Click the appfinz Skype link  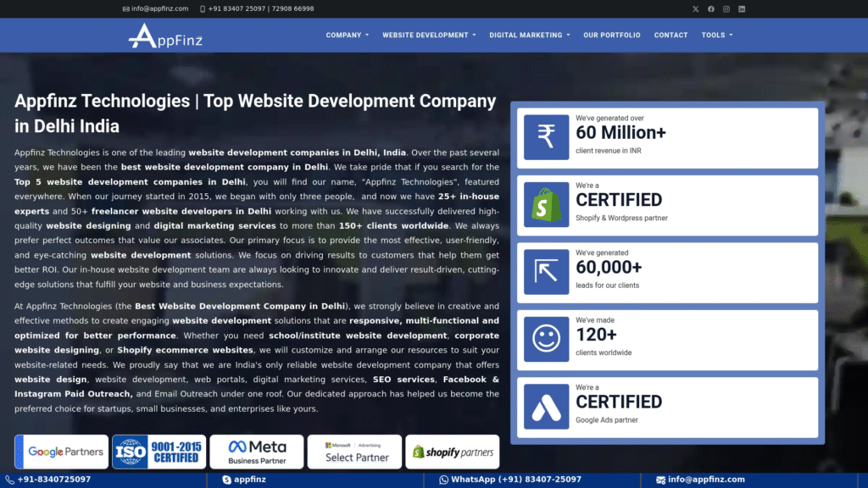coord(250,480)
